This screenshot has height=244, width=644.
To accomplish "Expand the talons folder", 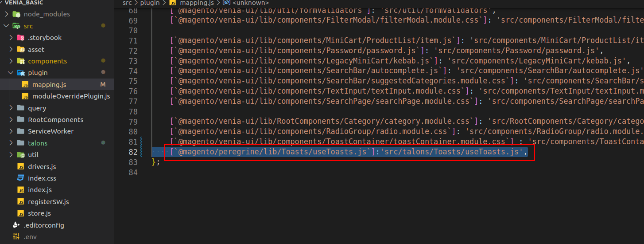I will [x=12, y=143].
